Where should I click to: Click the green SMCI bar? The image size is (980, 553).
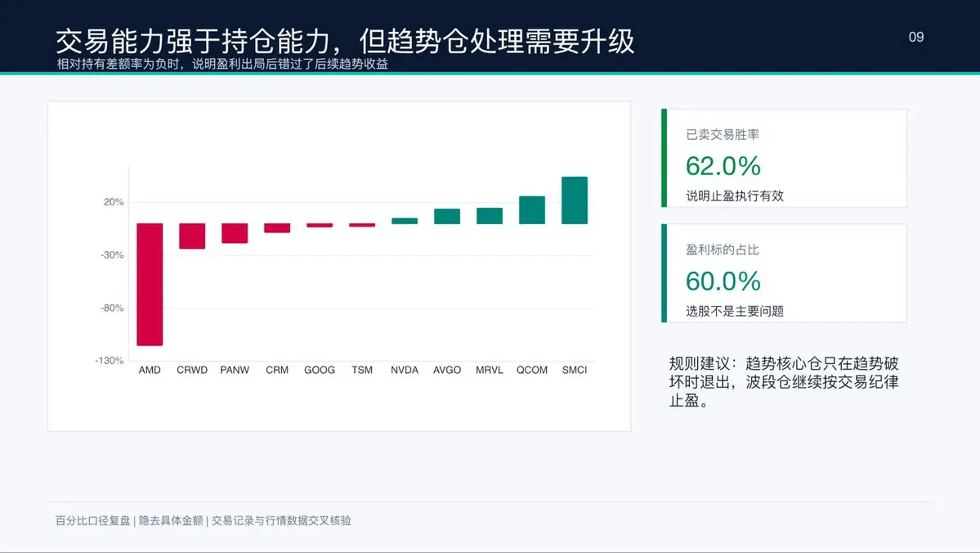pos(575,200)
